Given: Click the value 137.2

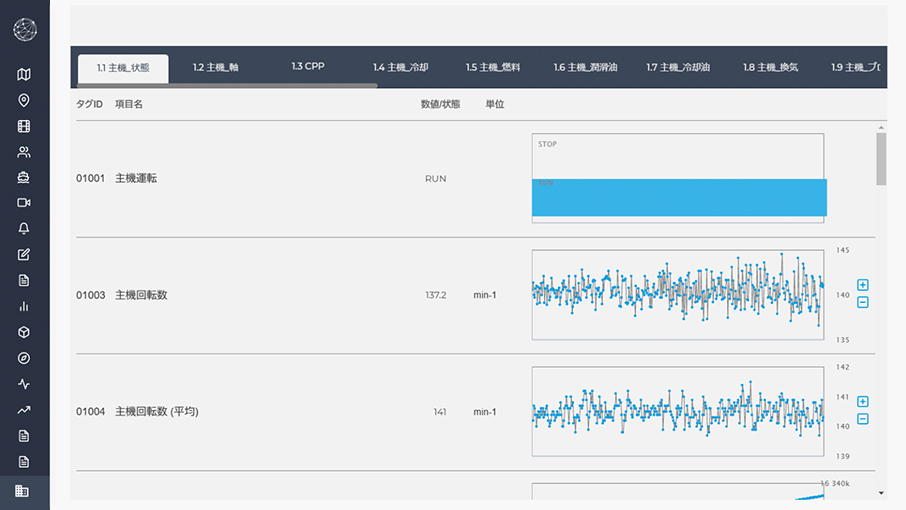Looking at the screenshot, I should (x=436, y=295).
